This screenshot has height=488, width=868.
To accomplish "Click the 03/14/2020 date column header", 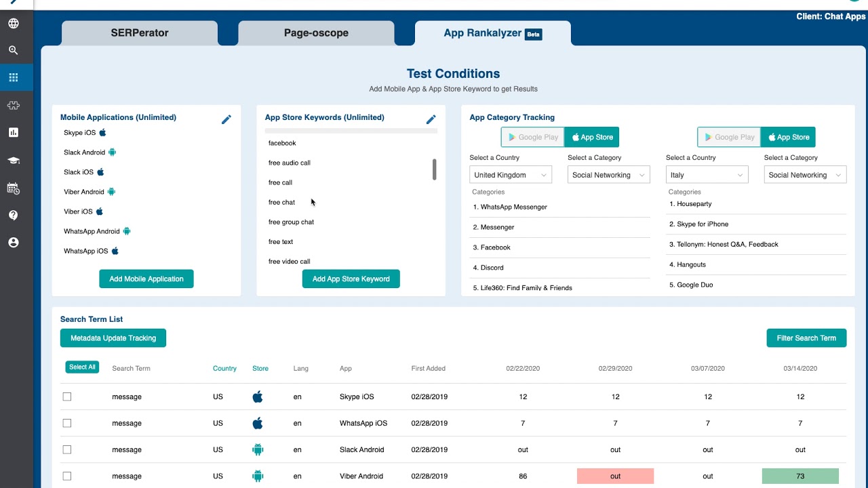I will [800, 369].
